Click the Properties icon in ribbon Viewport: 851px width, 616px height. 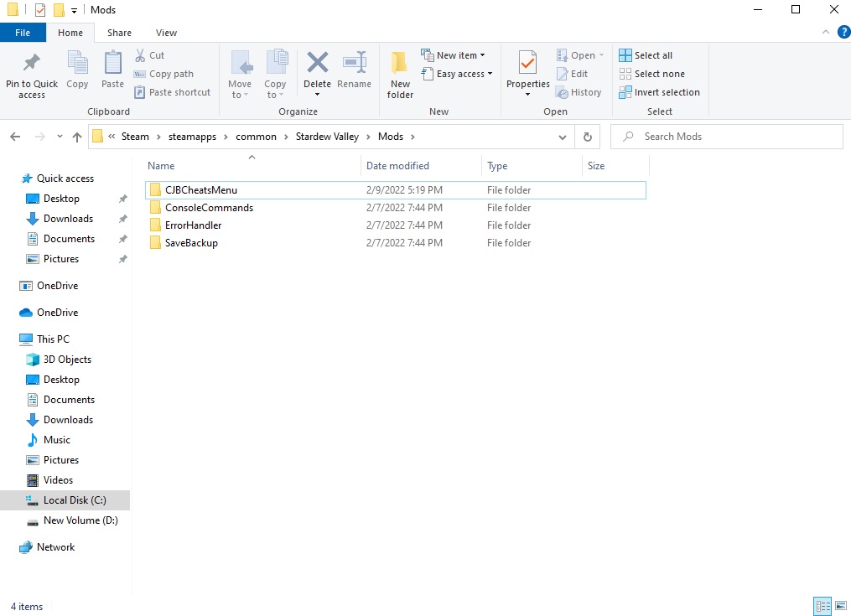point(527,64)
